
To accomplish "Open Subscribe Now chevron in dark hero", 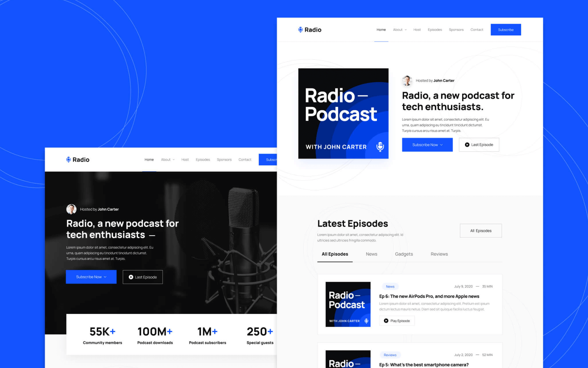I will pos(105,277).
